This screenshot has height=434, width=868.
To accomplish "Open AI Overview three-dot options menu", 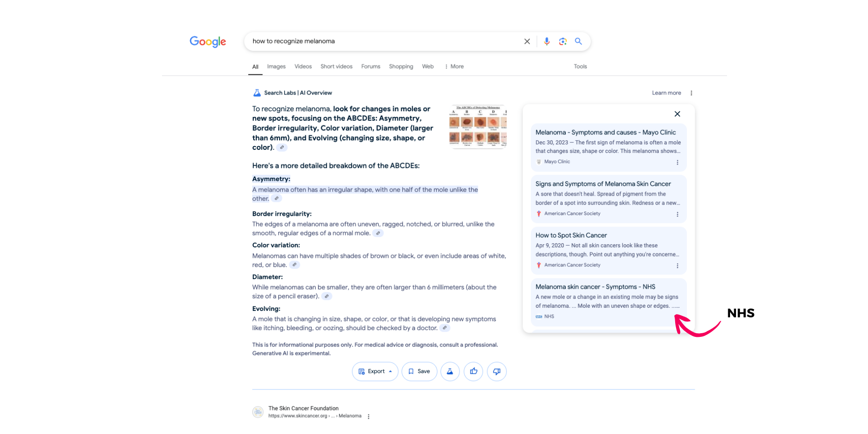I will (x=691, y=93).
